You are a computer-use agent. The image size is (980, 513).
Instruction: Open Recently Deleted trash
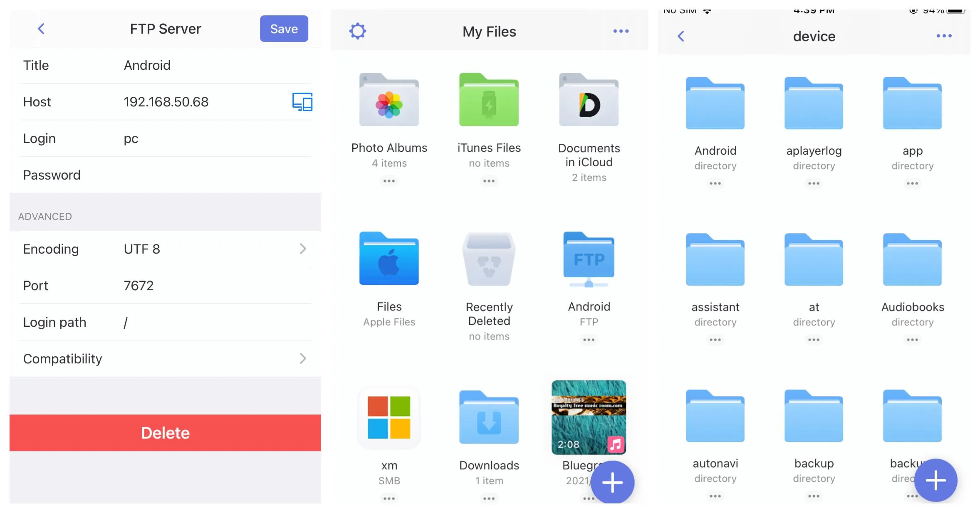(489, 259)
